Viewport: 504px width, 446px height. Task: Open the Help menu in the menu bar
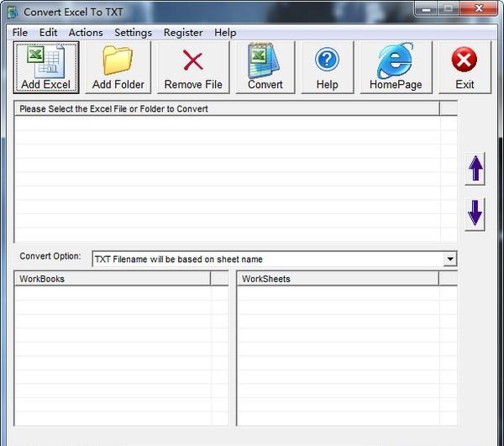[225, 33]
